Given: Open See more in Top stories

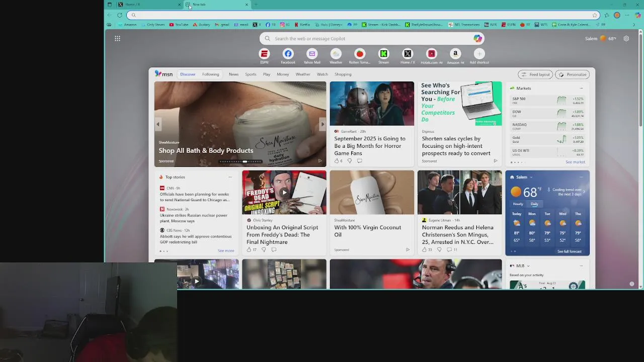Looking at the screenshot, I should coord(226,250).
